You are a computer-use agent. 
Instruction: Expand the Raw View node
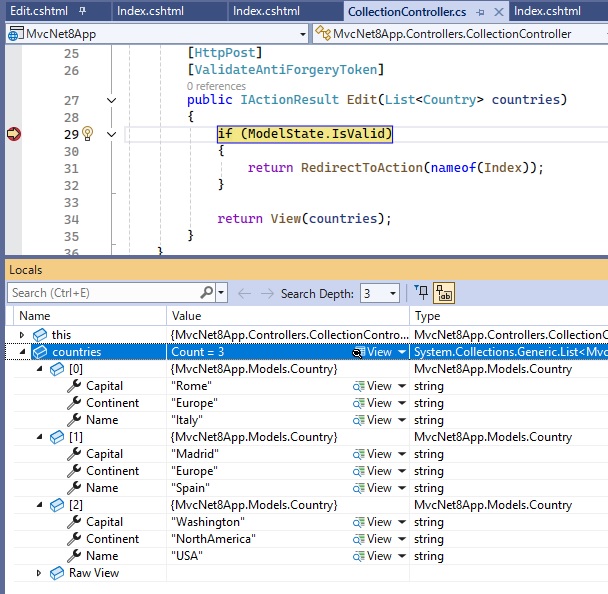point(39,573)
